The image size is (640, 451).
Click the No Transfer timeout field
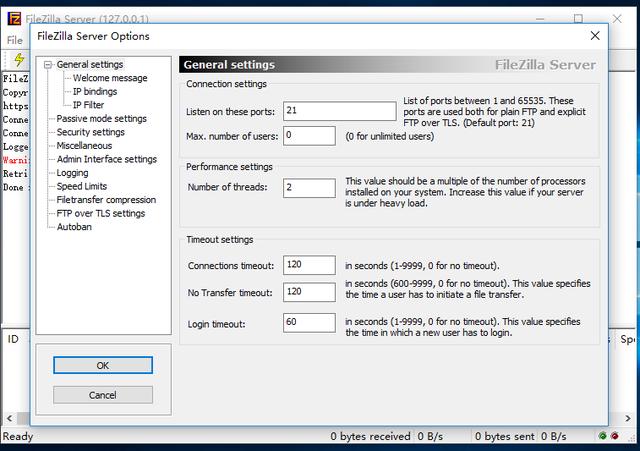coord(309,292)
